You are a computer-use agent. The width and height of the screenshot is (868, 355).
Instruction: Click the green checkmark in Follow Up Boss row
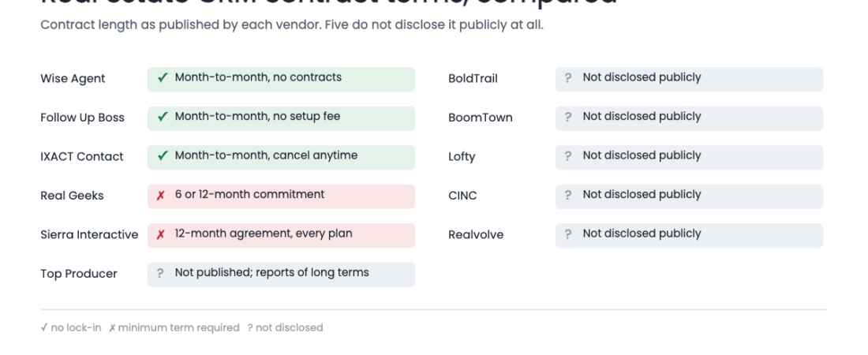163,117
